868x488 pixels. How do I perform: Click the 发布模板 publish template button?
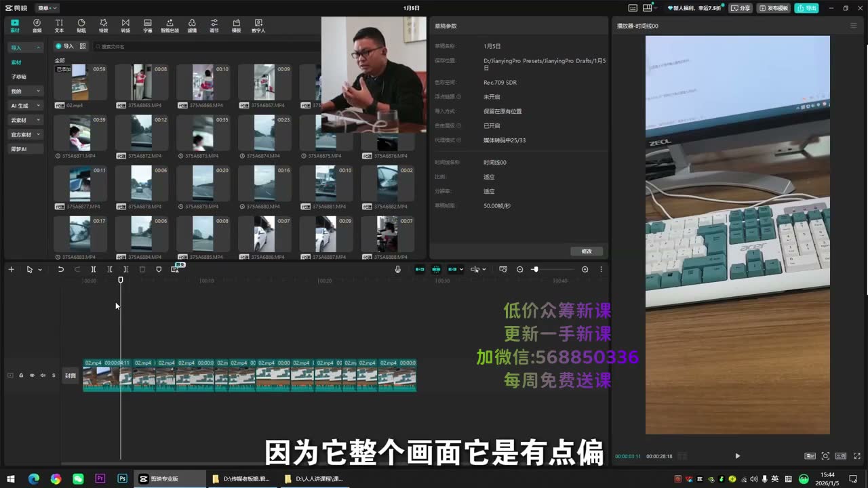(774, 8)
